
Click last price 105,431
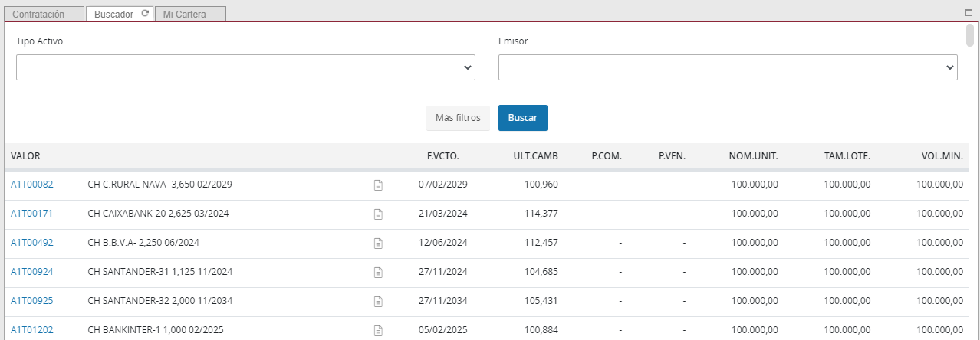tap(541, 301)
